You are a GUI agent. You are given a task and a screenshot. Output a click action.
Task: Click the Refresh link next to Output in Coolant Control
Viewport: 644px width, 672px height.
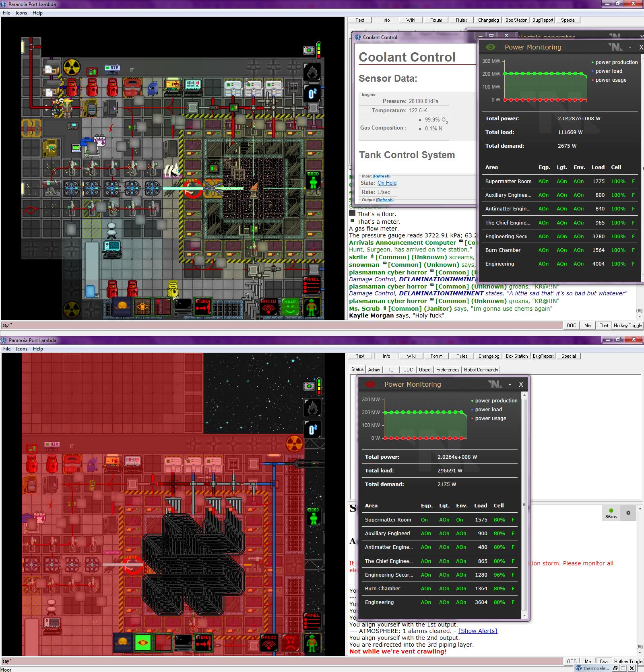385,200
